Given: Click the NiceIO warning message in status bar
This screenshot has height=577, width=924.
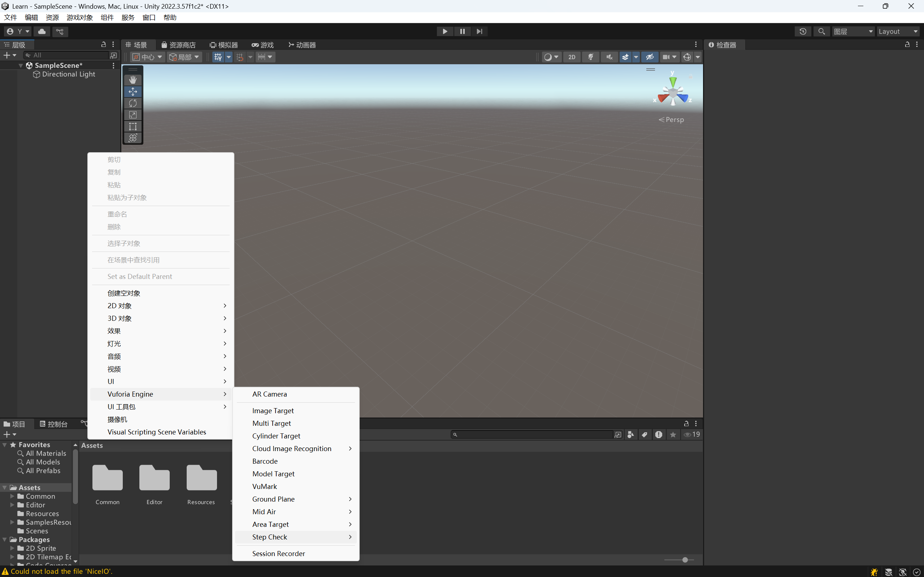Looking at the screenshot, I should pyautogui.click(x=61, y=571).
